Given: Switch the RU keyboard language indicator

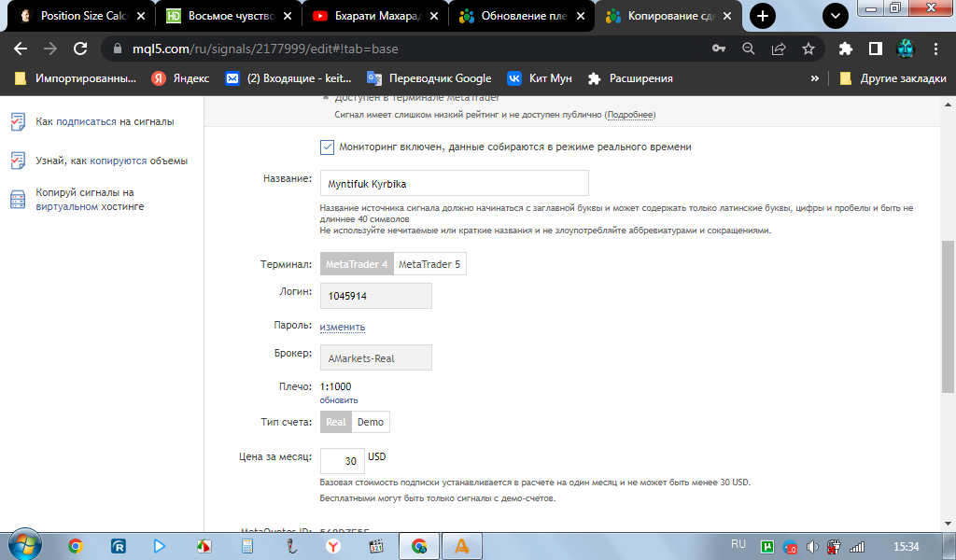Looking at the screenshot, I should (738, 544).
